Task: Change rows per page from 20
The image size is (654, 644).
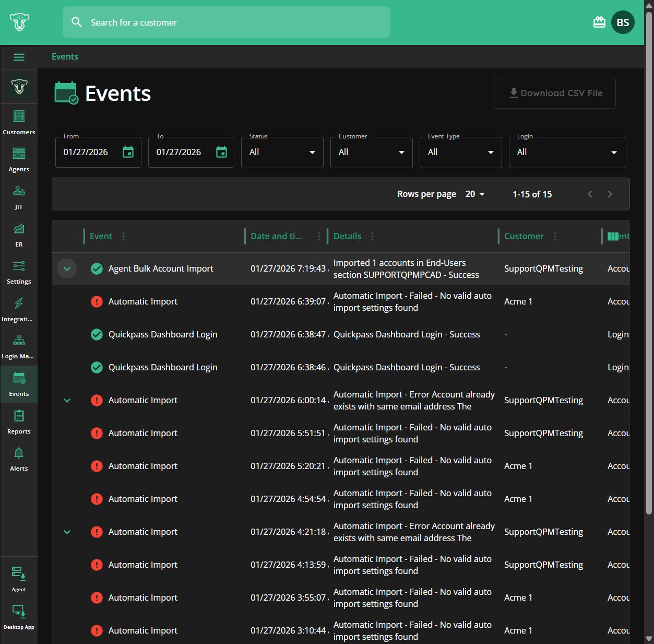Action: (x=475, y=194)
